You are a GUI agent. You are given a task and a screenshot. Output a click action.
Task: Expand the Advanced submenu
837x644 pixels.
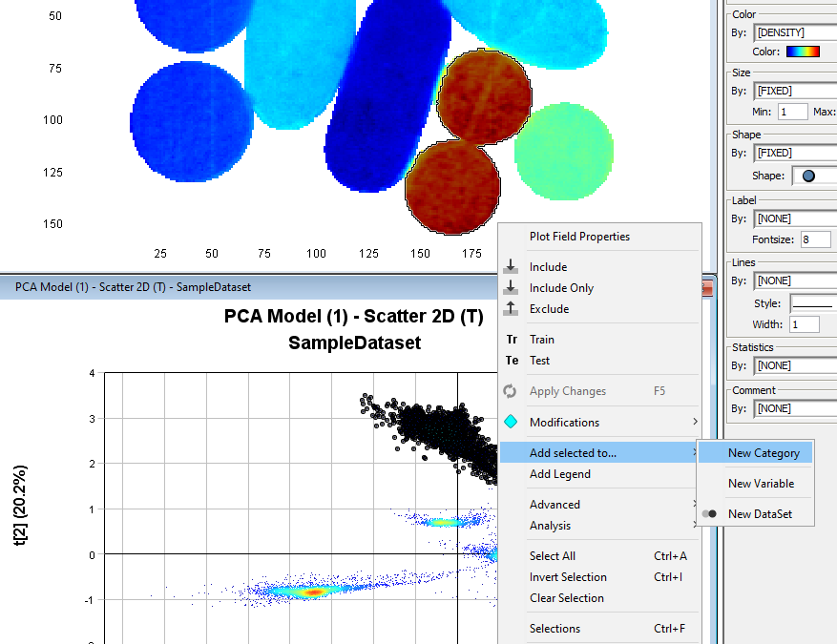point(555,505)
